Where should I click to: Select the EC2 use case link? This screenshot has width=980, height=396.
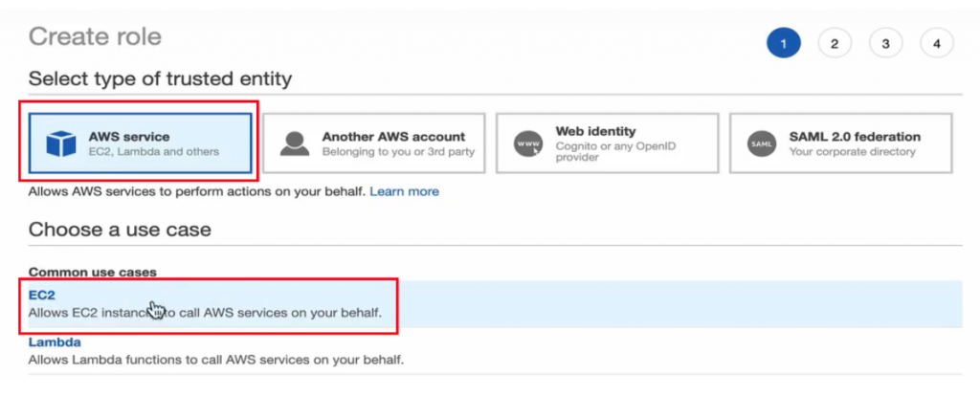42,296
